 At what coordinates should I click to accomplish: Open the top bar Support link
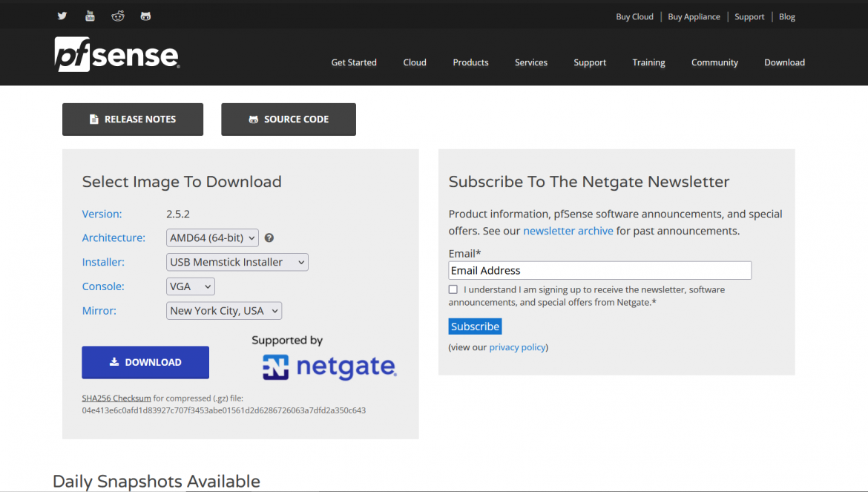[749, 16]
